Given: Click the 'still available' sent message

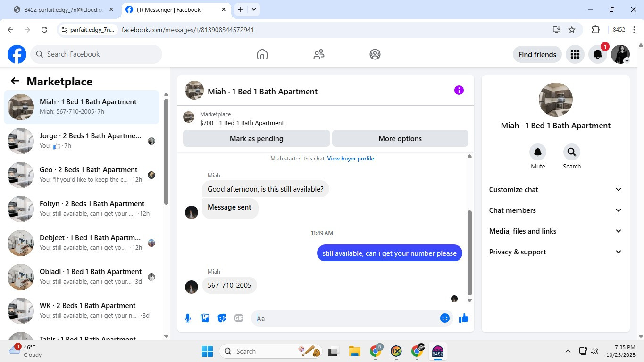Looking at the screenshot, I should 389,253.
